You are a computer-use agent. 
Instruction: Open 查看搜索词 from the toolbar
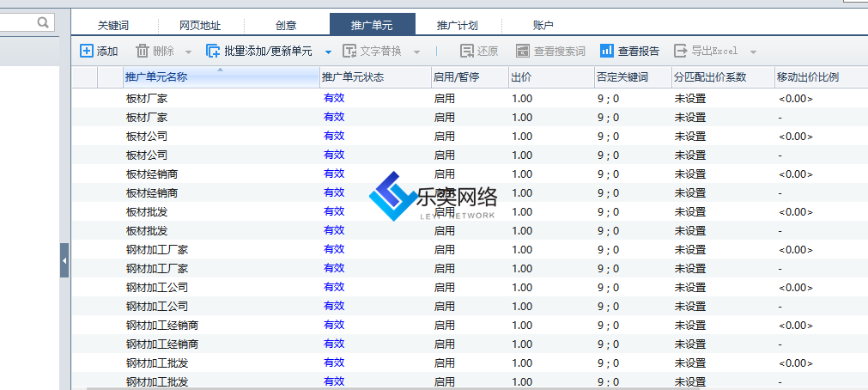[x=550, y=51]
